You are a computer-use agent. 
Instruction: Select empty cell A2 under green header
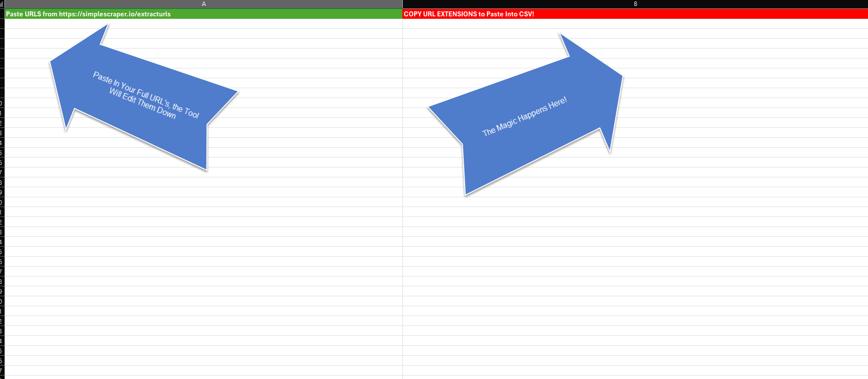coord(297,24)
